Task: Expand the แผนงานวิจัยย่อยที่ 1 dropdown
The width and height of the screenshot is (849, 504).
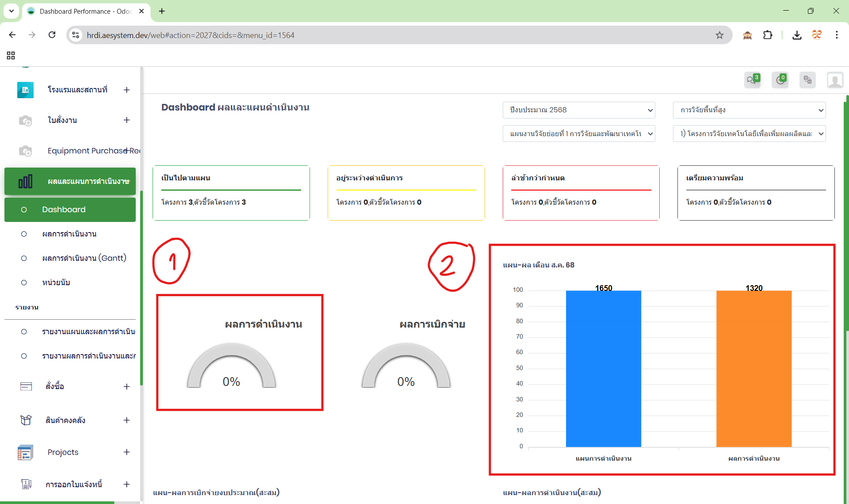Action: tap(578, 134)
